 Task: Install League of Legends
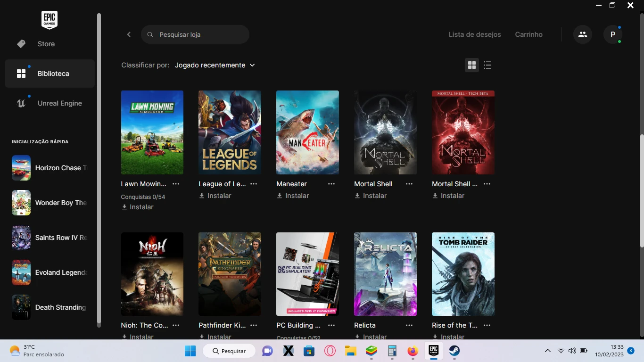(x=215, y=196)
